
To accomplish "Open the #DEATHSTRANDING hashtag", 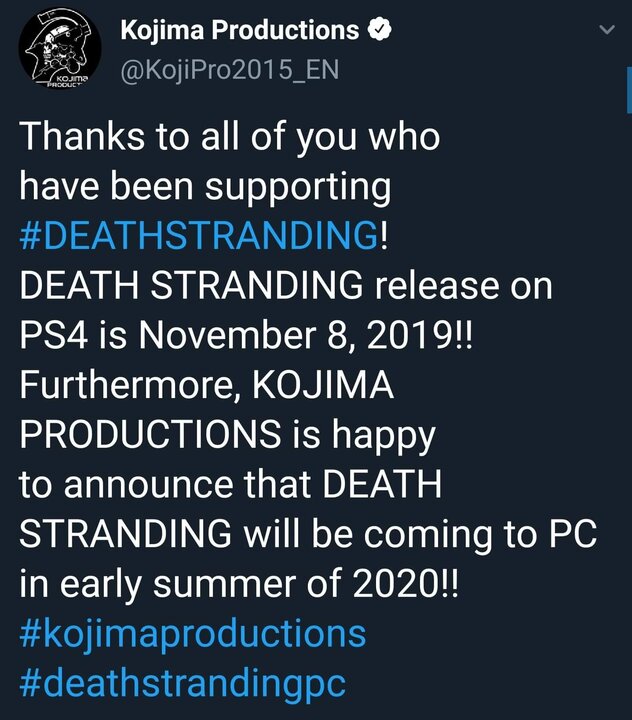I will coord(199,235).
